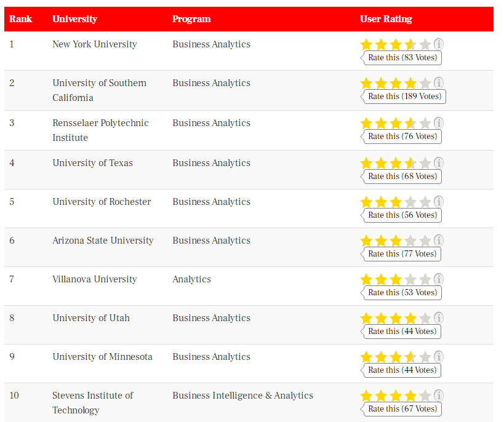Open the Villanova University entry
The width and height of the screenshot is (504, 422).
coord(95,279)
